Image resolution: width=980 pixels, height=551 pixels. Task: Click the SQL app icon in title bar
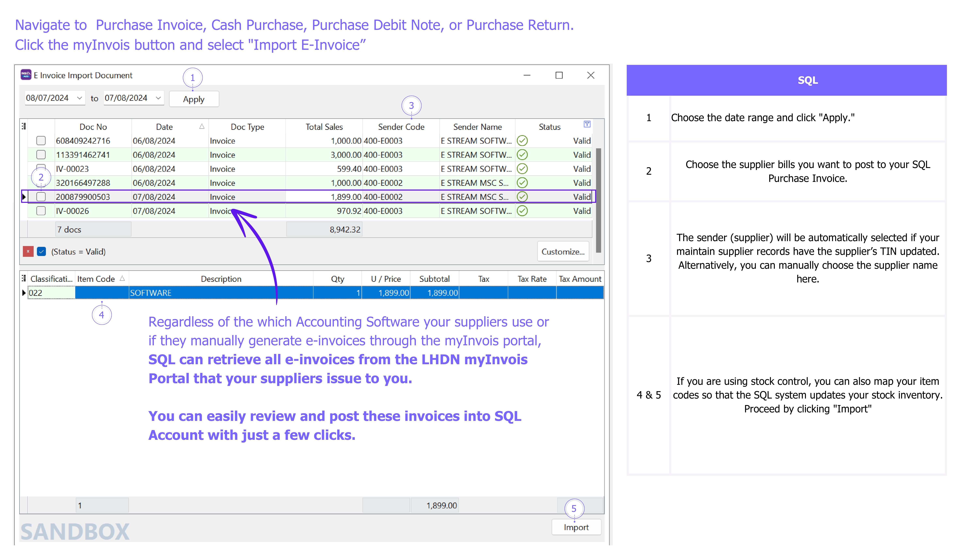[26, 75]
